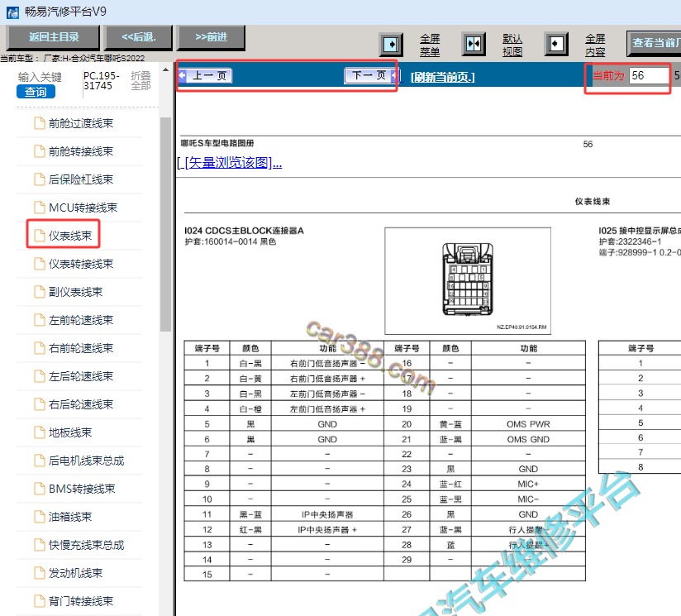681x616 pixels.
Task: Open 左后轮速线束 tree item
Action: click(81, 376)
